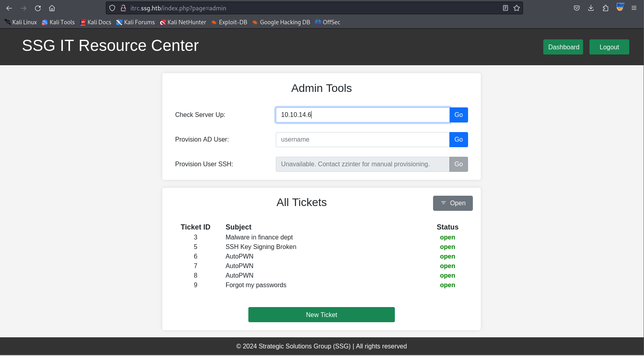Show the downloads panel
The width and height of the screenshot is (644, 356).
(591, 8)
